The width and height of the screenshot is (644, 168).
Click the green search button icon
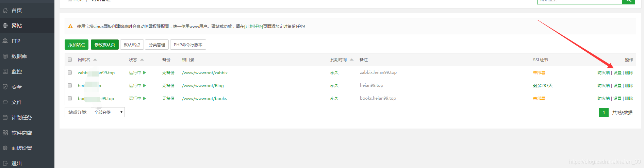coord(628,1)
